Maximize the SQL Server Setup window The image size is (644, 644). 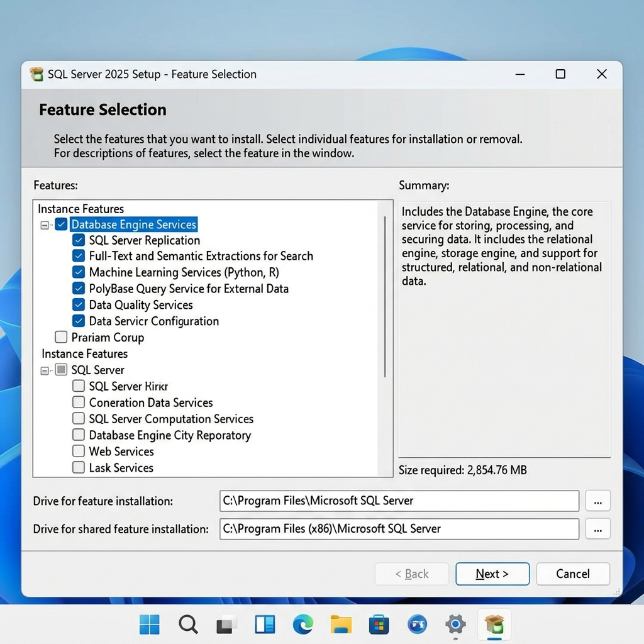point(560,74)
